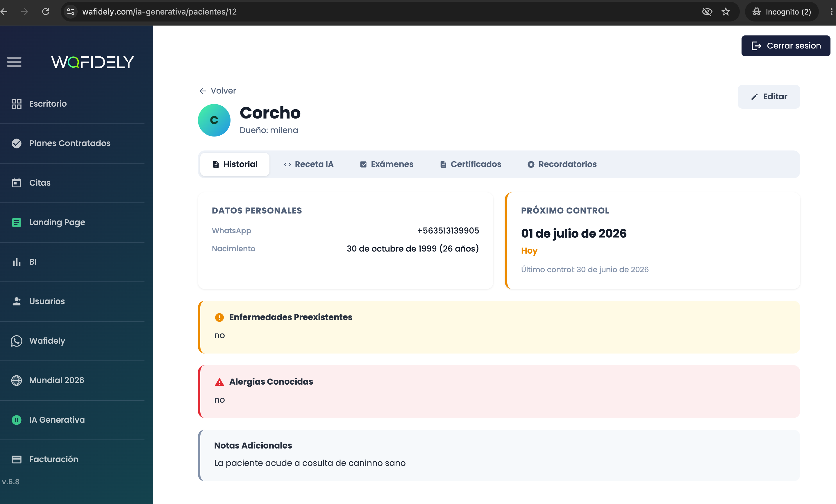Viewport: 836px width, 504px height.
Task: Click the Editar button
Action: point(769,97)
